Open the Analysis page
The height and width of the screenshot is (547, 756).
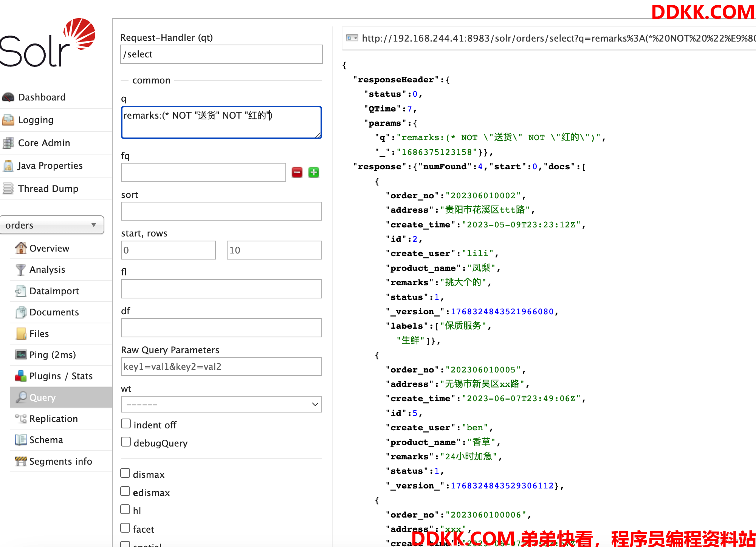[x=47, y=270]
